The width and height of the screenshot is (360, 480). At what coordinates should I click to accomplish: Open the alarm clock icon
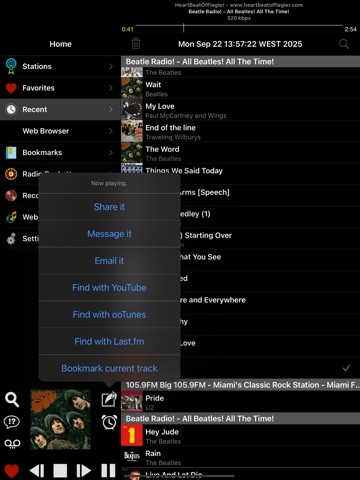(x=109, y=422)
